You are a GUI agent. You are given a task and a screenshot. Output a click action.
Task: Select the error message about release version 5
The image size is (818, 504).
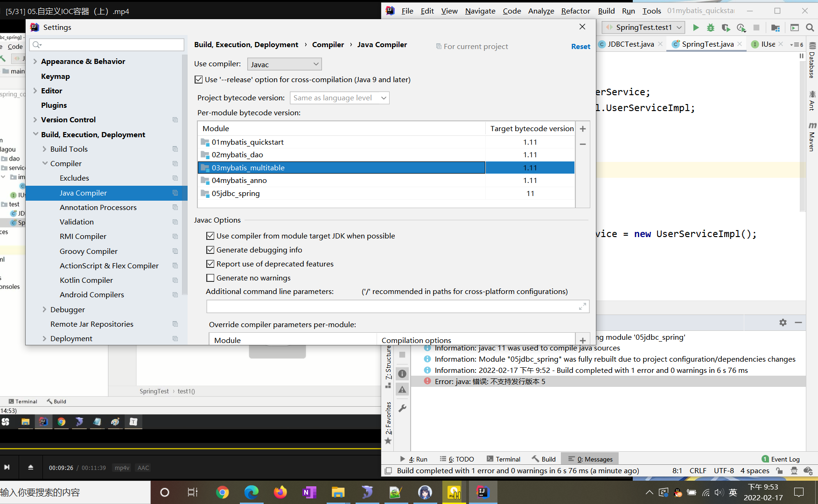490,382
